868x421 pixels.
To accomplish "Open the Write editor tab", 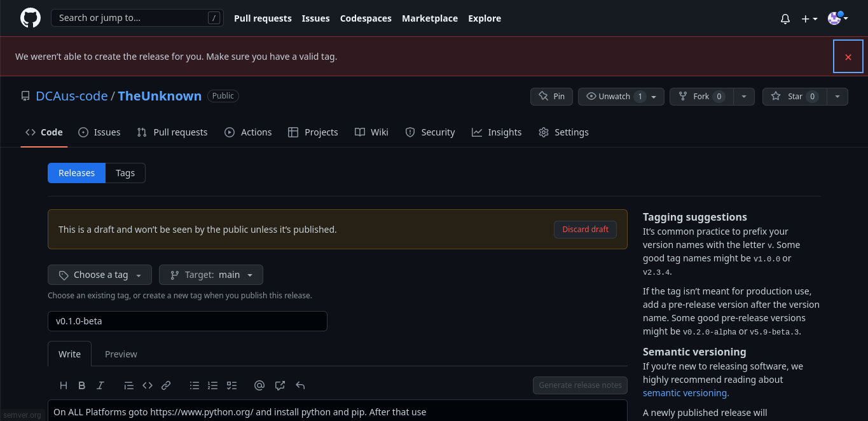I will [69, 354].
